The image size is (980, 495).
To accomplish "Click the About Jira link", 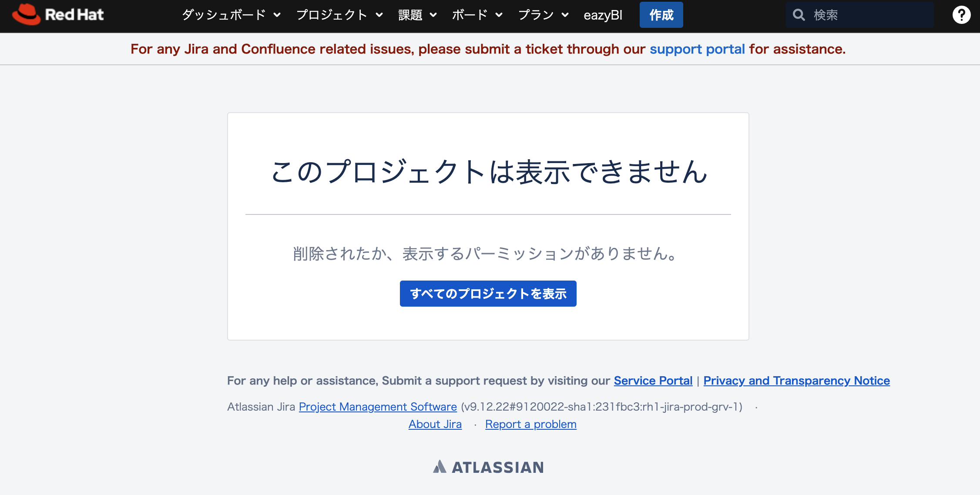I will point(435,424).
